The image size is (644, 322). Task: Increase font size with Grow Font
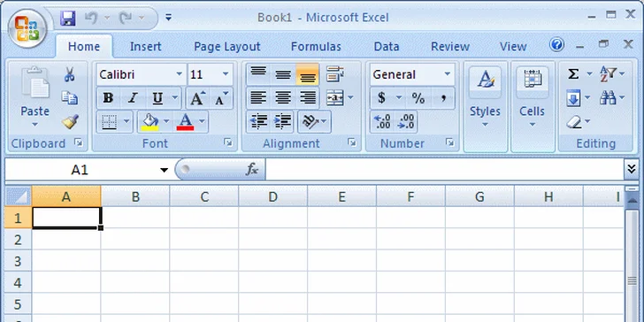tap(198, 98)
